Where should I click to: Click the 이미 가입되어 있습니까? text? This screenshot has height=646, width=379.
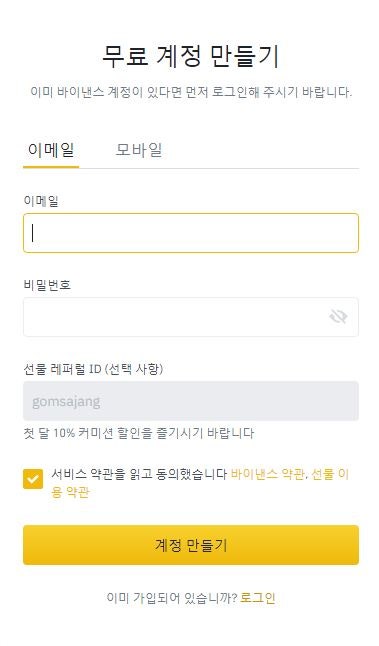(172, 598)
